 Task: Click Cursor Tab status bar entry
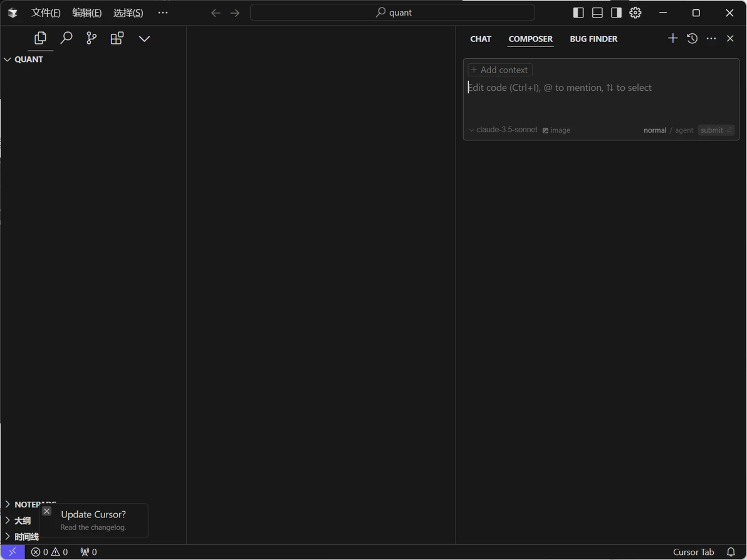pos(693,552)
